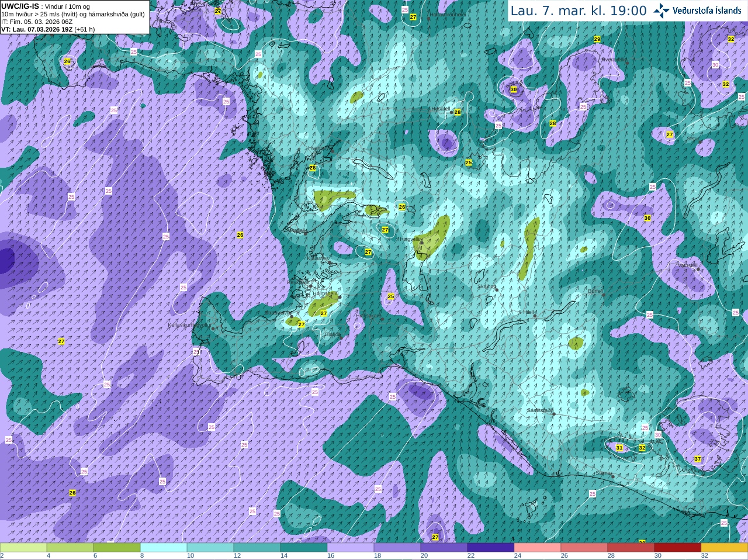The image size is (748, 560).
Task: Select the 'Lau. 7. mar. kl. 19:00' timestamp
Action: (579, 11)
